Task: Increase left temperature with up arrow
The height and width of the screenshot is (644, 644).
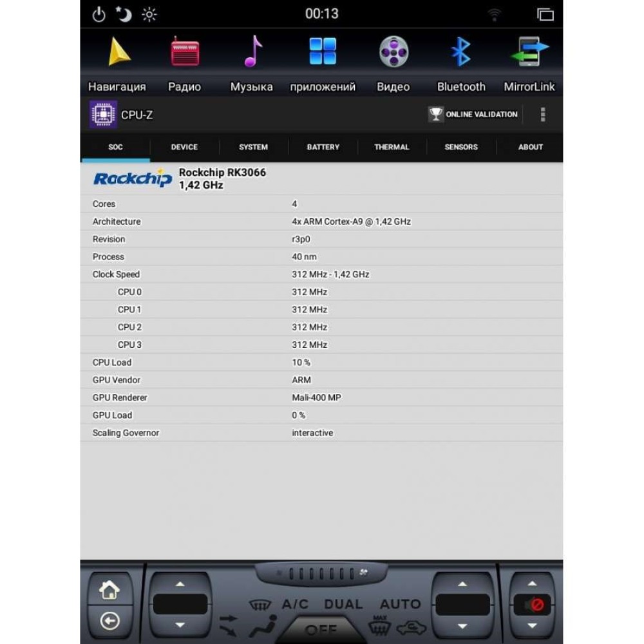Action: [x=180, y=583]
